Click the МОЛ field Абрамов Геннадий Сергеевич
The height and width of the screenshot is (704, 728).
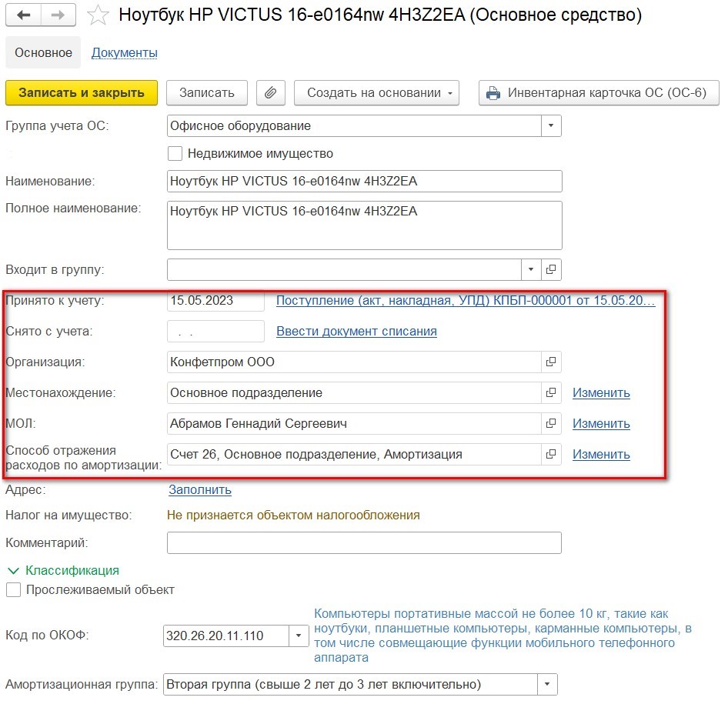click(x=354, y=423)
